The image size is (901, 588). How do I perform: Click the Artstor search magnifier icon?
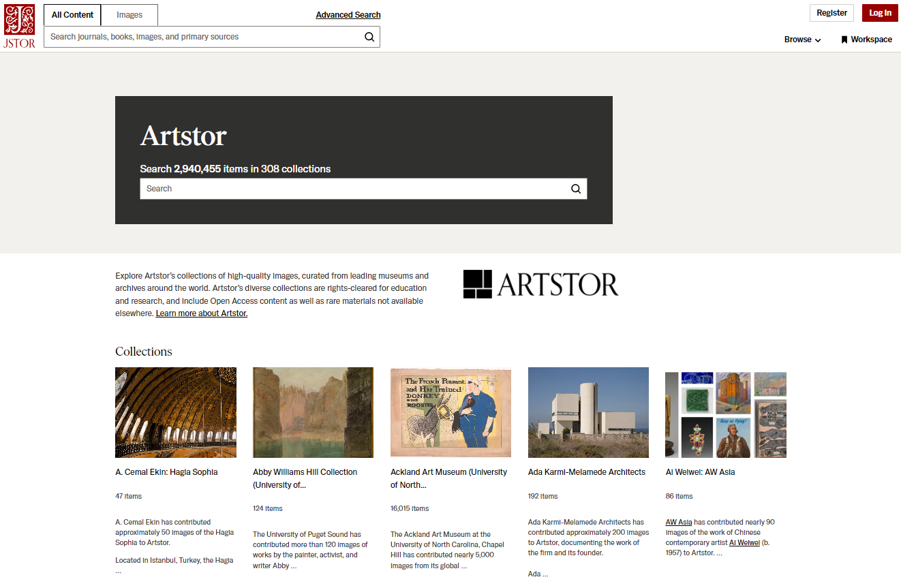click(576, 189)
